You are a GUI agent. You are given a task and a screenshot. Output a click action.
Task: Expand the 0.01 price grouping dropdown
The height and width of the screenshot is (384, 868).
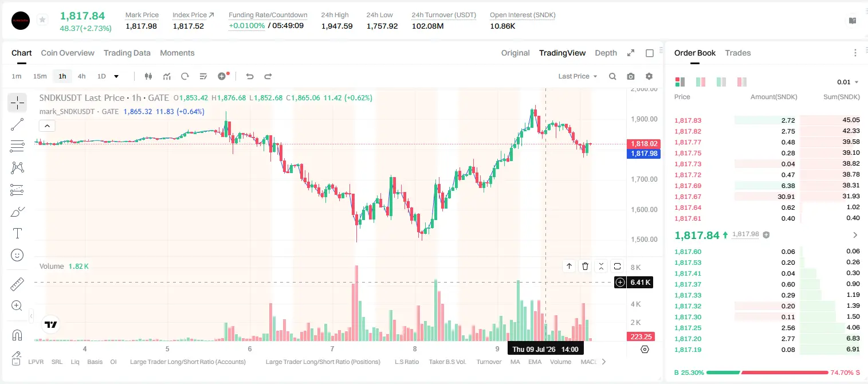[x=848, y=82]
